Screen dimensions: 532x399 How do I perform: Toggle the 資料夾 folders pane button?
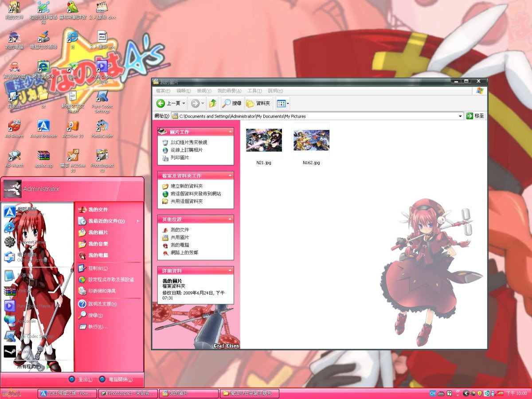258,103
